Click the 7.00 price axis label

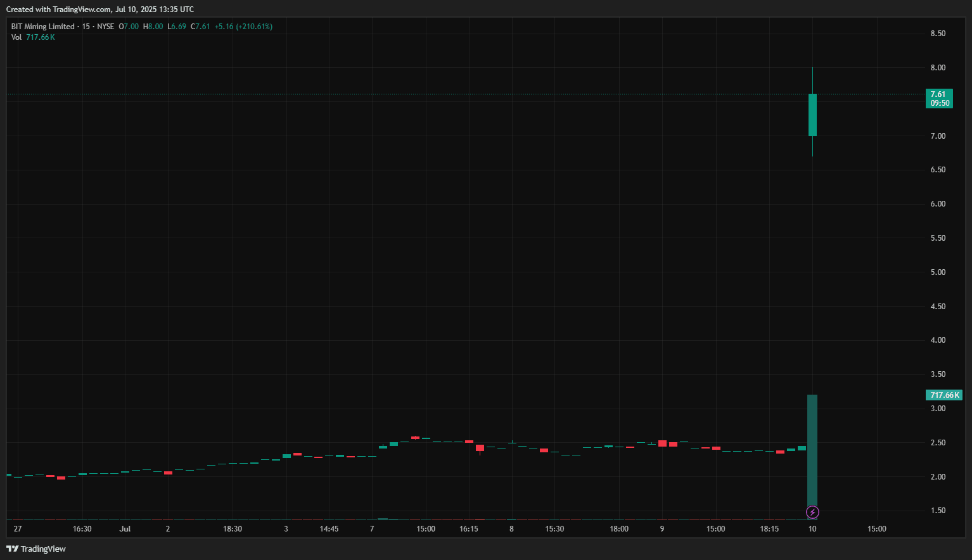[x=938, y=136]
